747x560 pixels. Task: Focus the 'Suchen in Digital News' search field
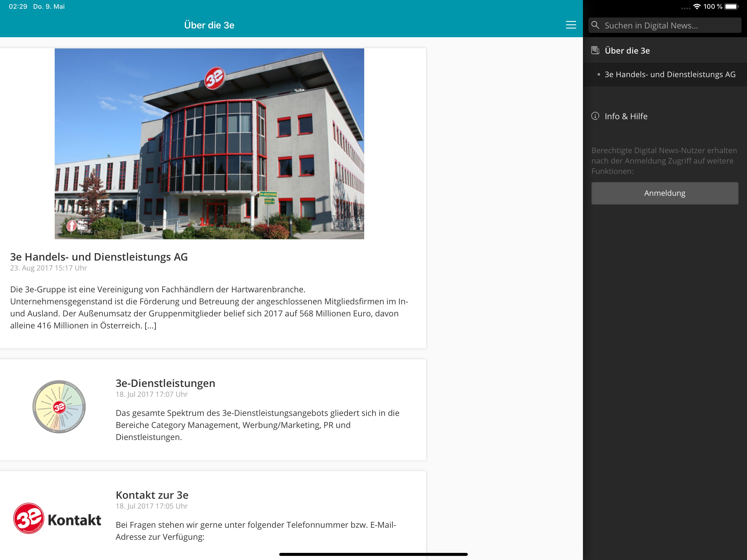665,25
